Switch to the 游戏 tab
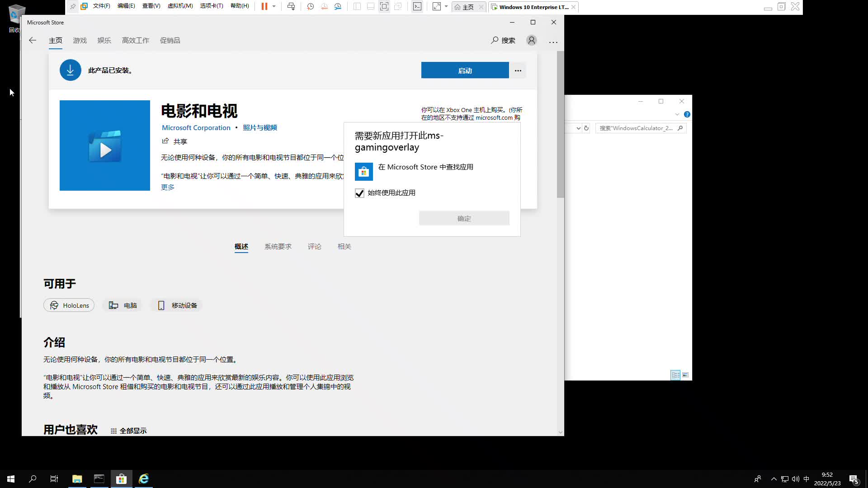The height and width of the screenshot is (488, 868). 80,40
